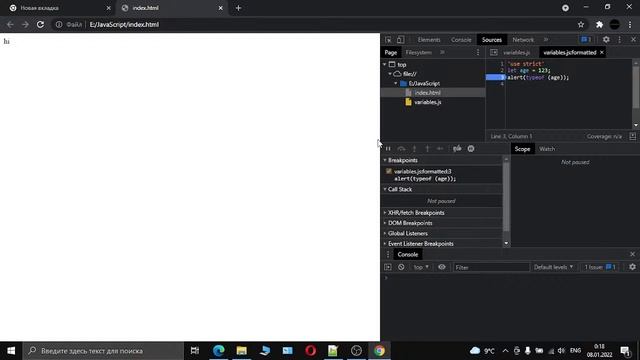Open a new browser tab
Viewport: 640px width, 360px height.
click(238, 8)
